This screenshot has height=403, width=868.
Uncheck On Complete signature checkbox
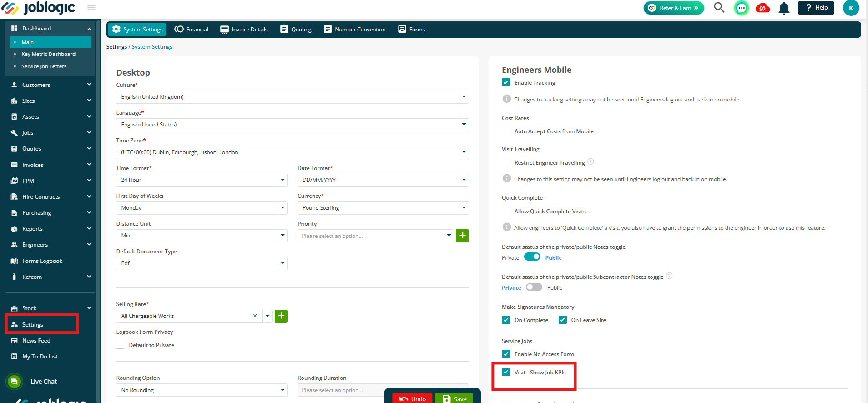tap(506, 320)
